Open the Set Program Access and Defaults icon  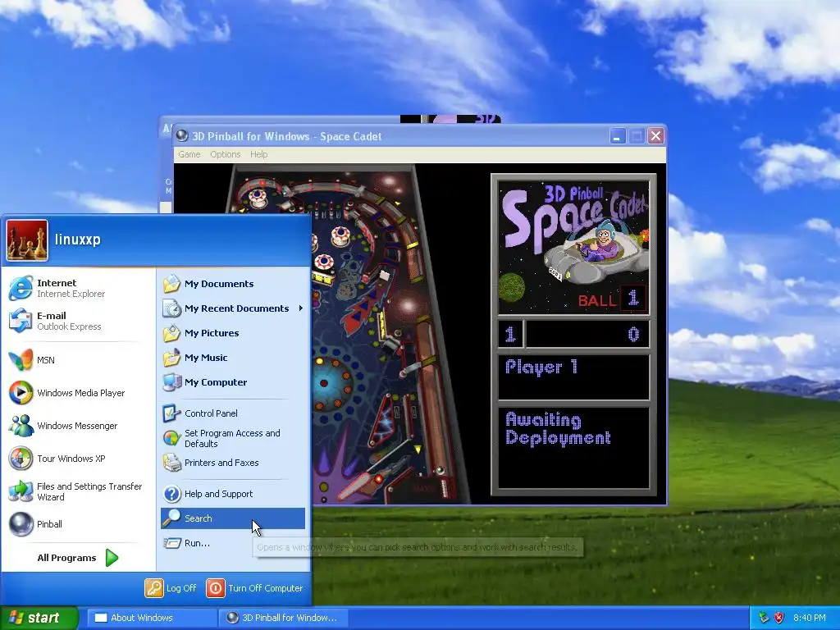coord(171,438)
